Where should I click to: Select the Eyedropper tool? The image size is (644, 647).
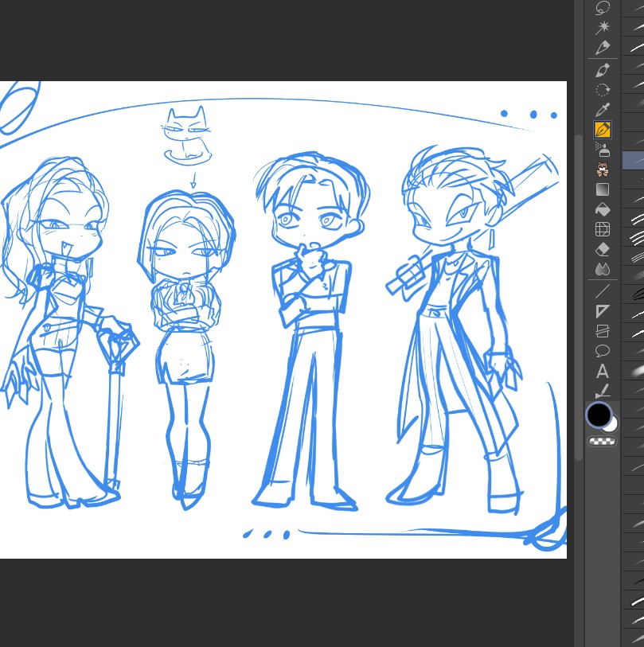coord(603,110)
